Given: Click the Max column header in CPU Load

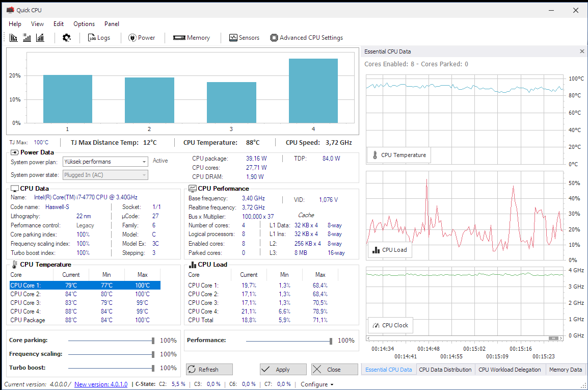Looking at the screenshot, I should (320, 275).
